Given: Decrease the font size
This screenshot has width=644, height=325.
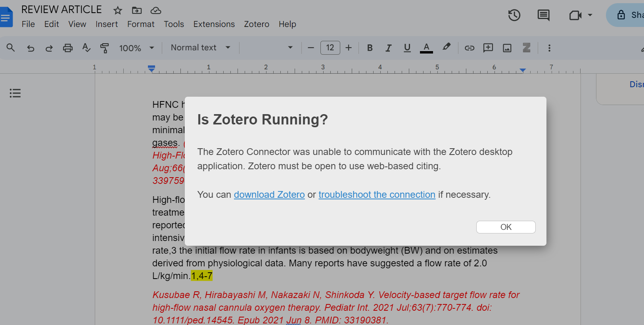Looking at the screenshot, I should coord(311,48).
